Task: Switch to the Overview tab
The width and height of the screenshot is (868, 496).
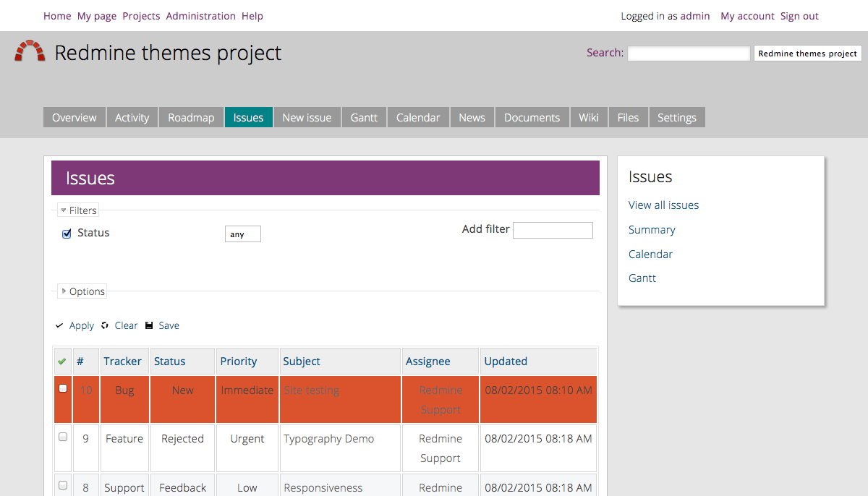Action: click(x=75, y=118)
